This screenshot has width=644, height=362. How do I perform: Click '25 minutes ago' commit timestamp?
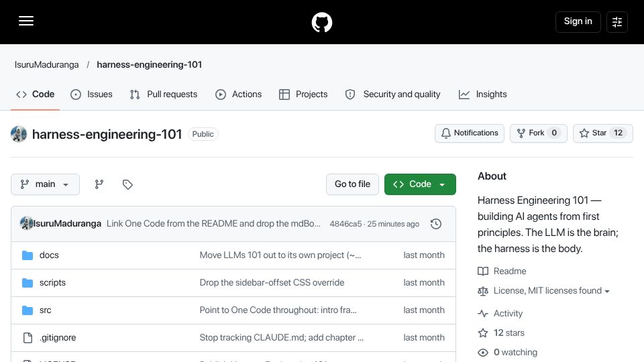tap(393, 224)
